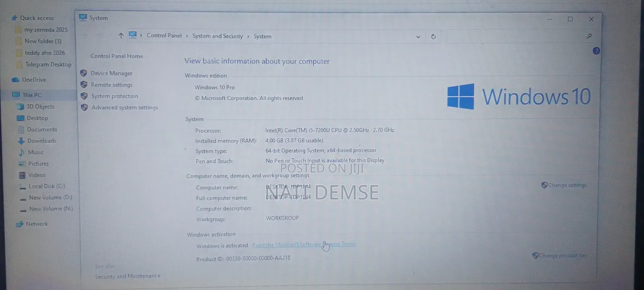Open Pictures in Explorer sidebar

(38, 164)
